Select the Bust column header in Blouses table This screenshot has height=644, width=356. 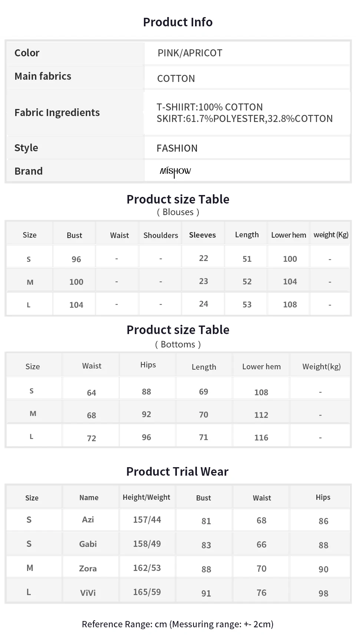pos(74,235)
